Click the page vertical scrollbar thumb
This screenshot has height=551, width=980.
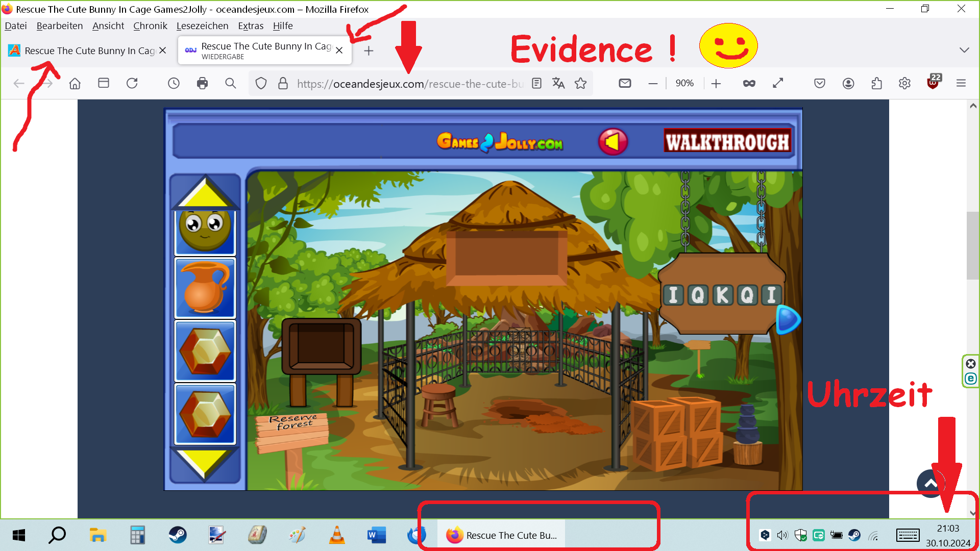[x=972, y=245]
